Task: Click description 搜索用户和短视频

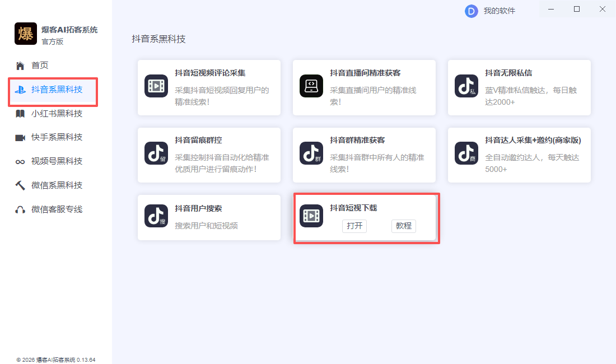Action: (206, 226)
